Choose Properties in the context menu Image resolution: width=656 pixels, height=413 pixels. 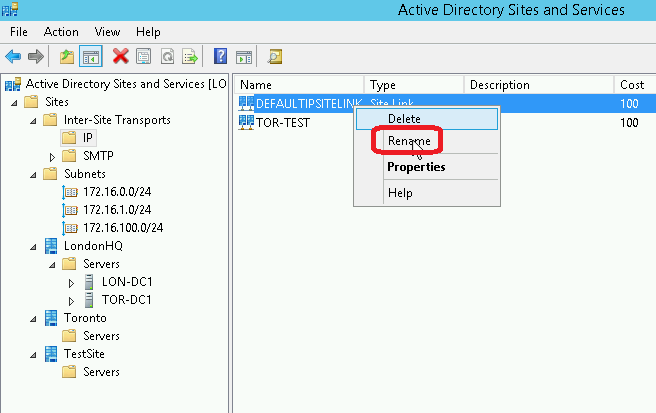pos(427,167)
